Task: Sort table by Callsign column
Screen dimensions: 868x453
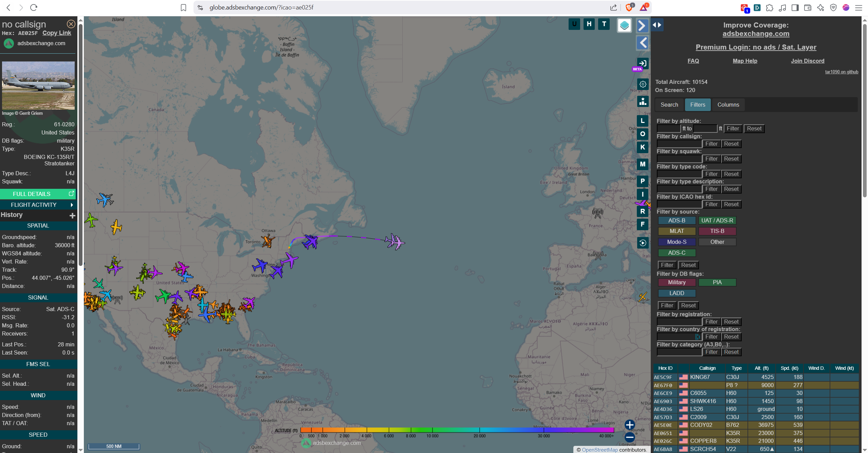Action: pyautogui.click(x=707, y=368)
